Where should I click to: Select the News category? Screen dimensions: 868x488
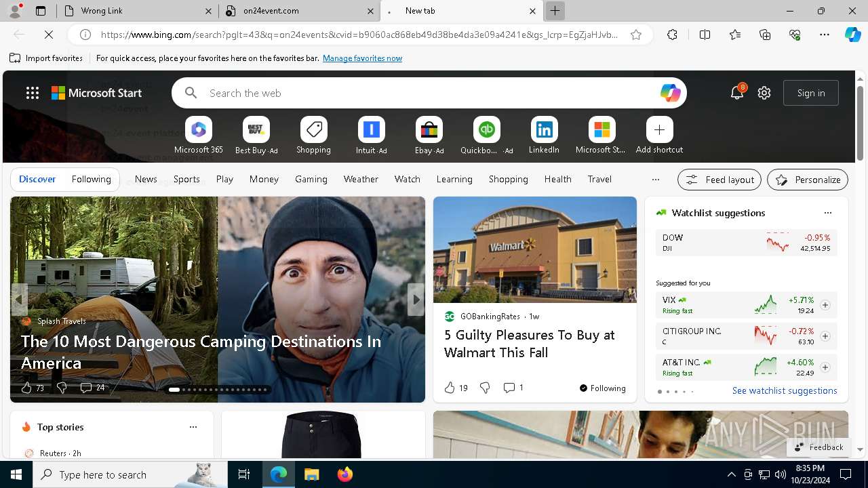tap(146, 179)
